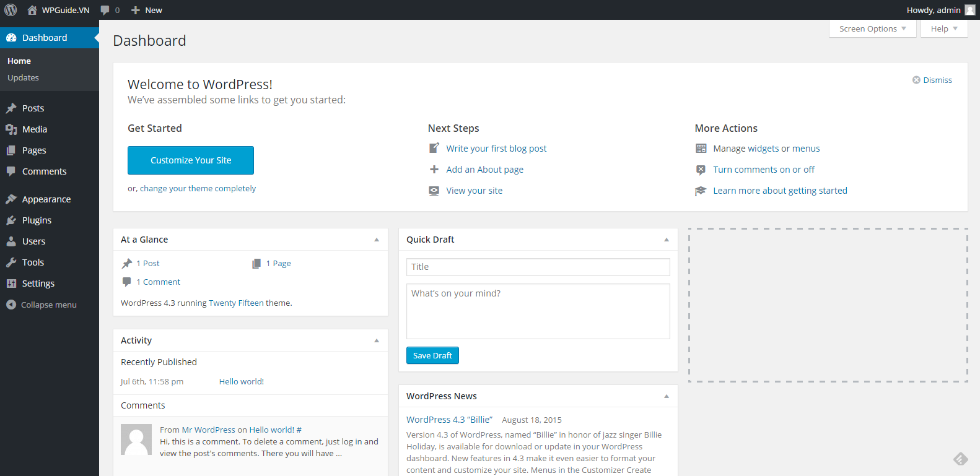Expand the Screen Options dropdown
Image resolution: width=980 pixels, height=476 pixels.
(x=872, y=29)
